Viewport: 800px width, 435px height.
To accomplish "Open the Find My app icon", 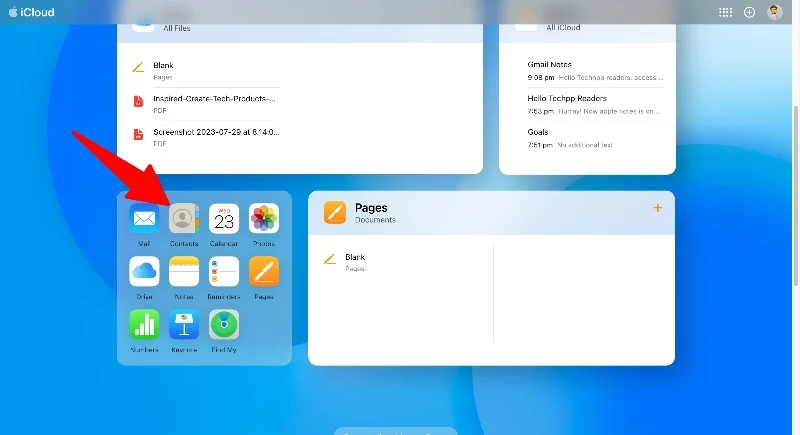I will pos(223,324).
